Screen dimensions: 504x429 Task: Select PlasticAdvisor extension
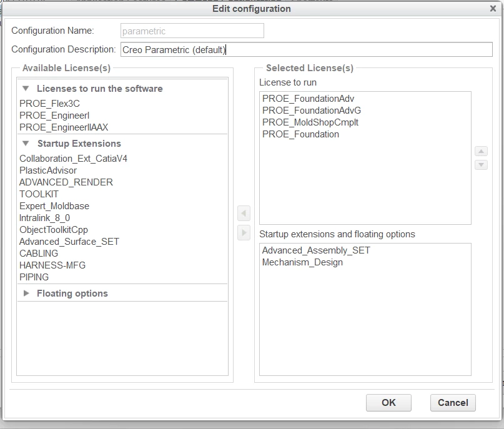coord(48,170)
